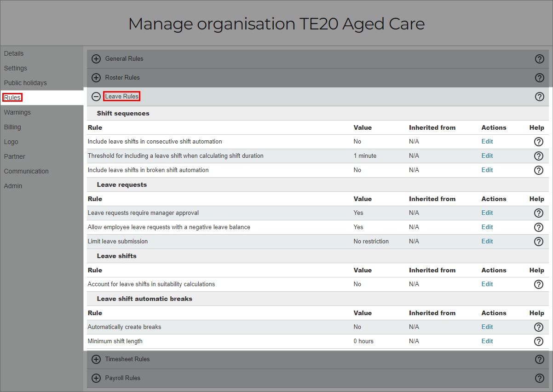
Task: Open the Partner sidebar item
Action: point(15,156)
